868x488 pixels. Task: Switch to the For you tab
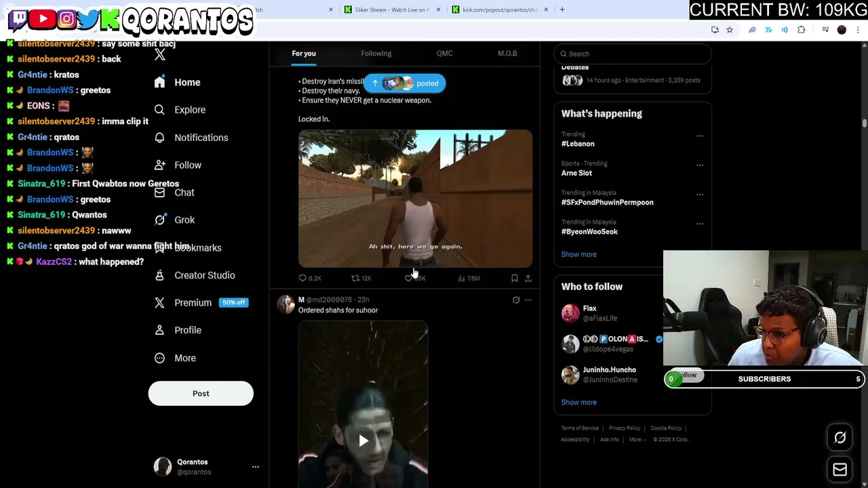coord(304,54)
